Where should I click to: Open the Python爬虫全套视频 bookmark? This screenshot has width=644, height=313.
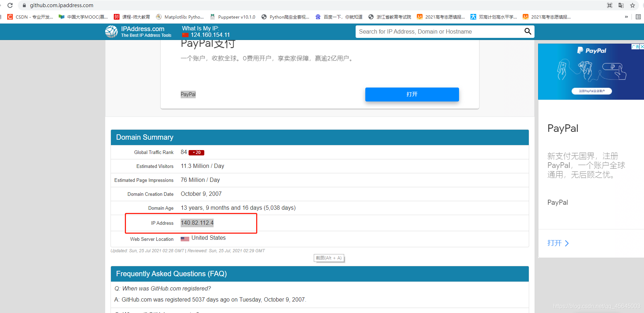coord(286,17)
